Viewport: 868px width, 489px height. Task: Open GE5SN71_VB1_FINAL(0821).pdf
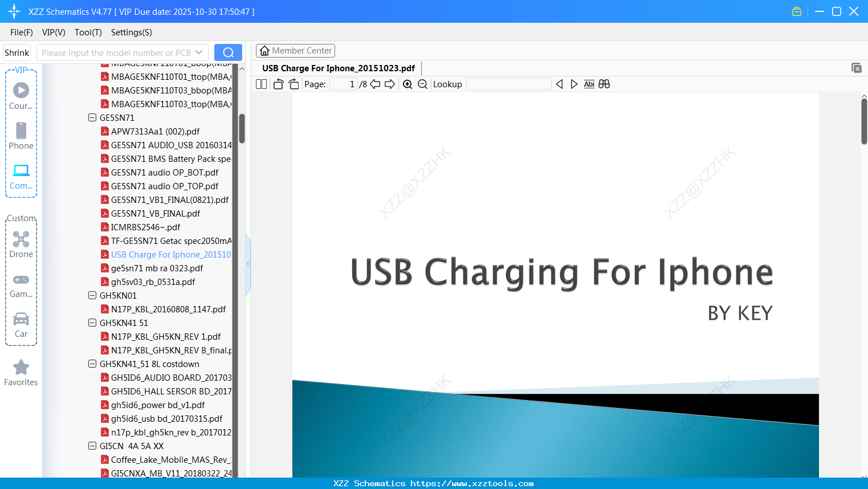click(170, 200)
